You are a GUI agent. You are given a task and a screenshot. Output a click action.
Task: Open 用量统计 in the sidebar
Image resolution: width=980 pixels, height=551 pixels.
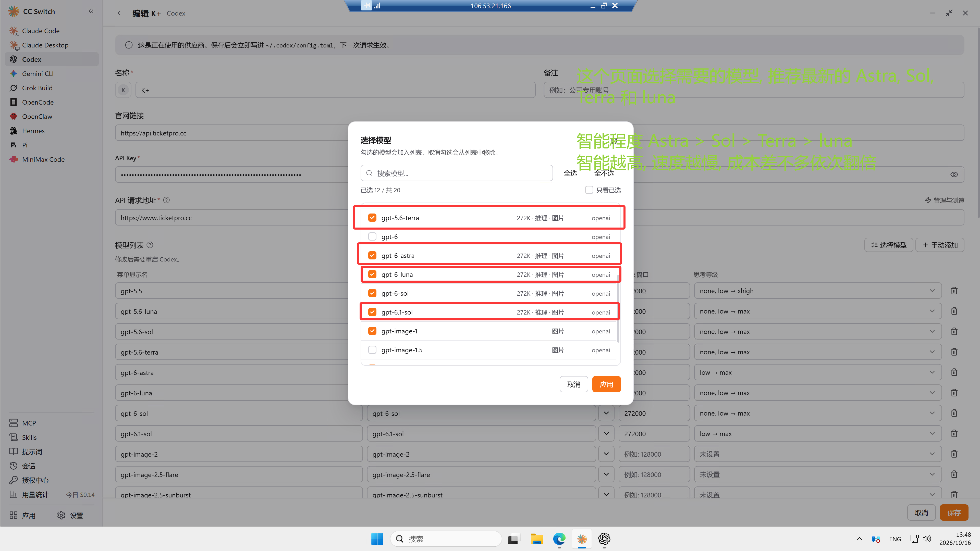(52, 495)
